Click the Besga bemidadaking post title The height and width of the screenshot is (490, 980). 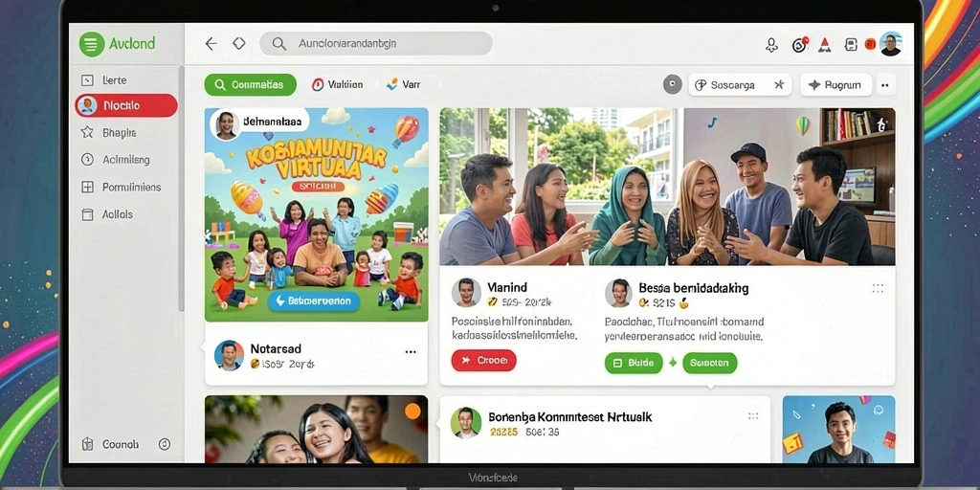tap(694, 288)
